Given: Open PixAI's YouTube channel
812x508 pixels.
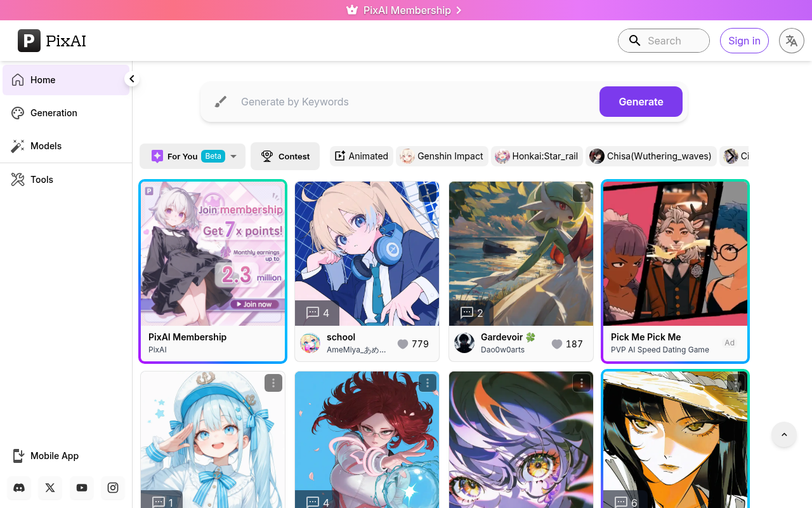Looking at the screenshot, I should 81,488.
